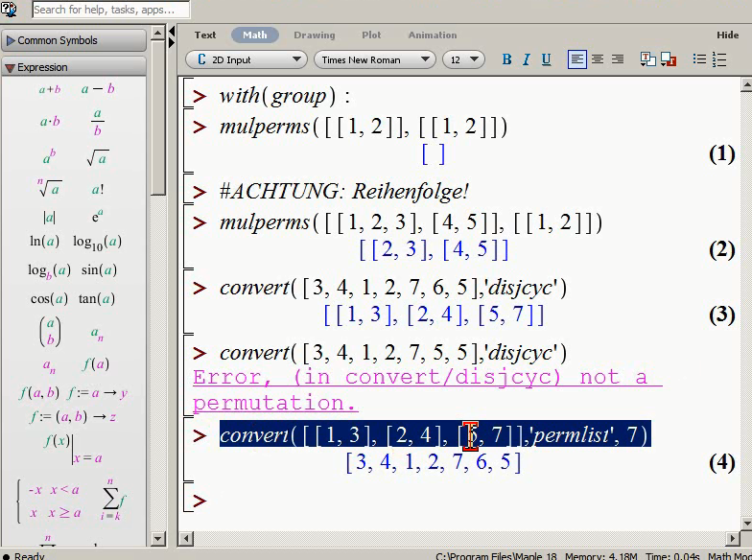The width and height of the screenshot is (752, 560).
Task: Switch to the Plot tab
Action: pyautogui.click(x=371, y=35)
